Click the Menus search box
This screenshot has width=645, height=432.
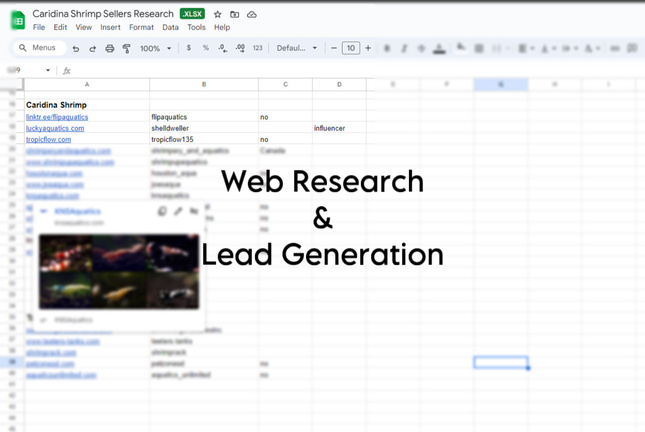pos(39,48)
